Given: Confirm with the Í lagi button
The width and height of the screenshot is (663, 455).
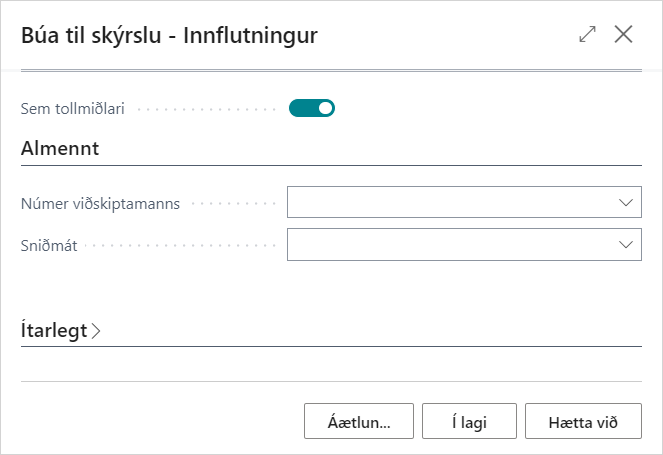Looking at the screenshot, I should [469, 421].
